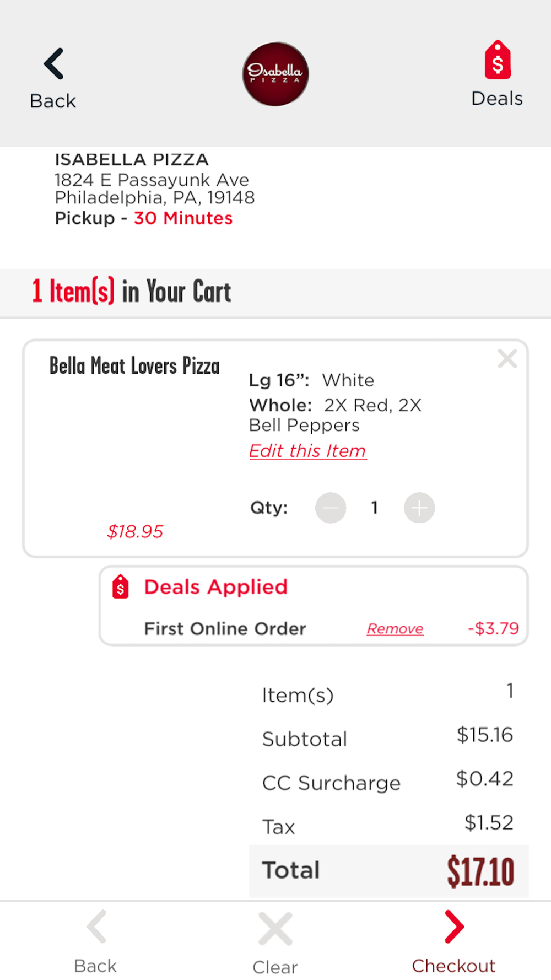551x980 pixels.
Task: Tap the Isabella Pizza store address
Action: pos(154,189)
